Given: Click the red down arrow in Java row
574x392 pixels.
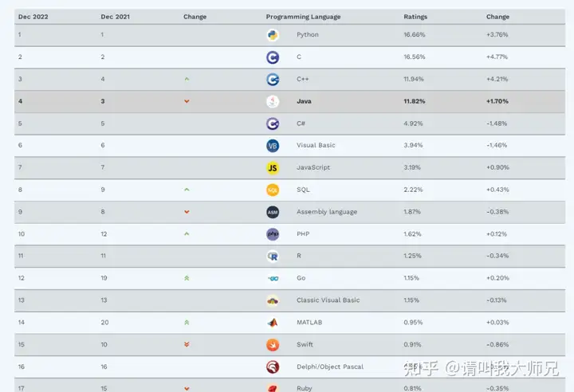Looking at the screenshot, I should (x=187, y=101).
